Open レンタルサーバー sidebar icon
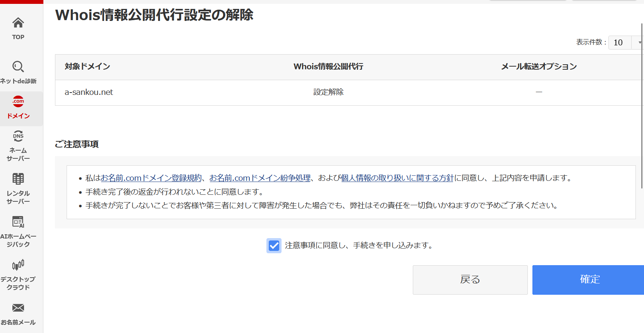 point(18,179)
